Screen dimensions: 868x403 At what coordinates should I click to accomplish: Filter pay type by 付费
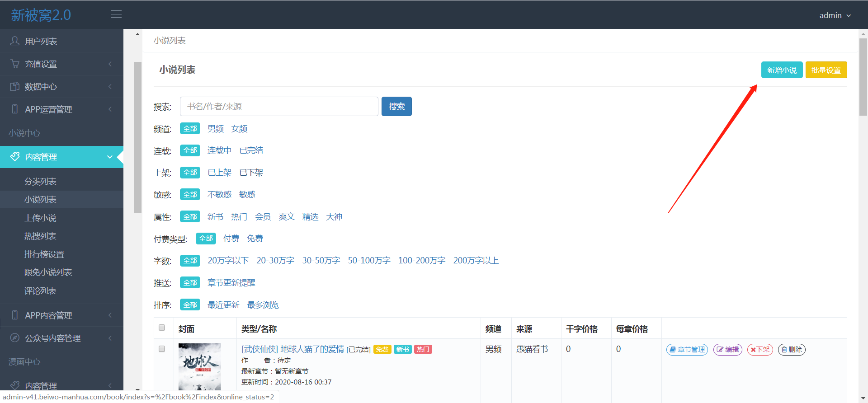click(231, 239)
